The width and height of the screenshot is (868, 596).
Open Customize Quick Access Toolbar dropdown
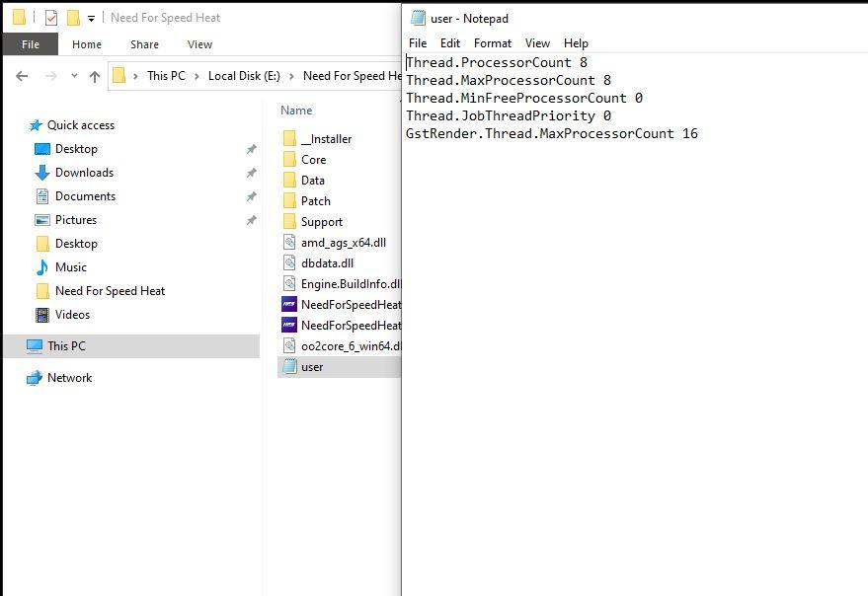tap(91, 19)
